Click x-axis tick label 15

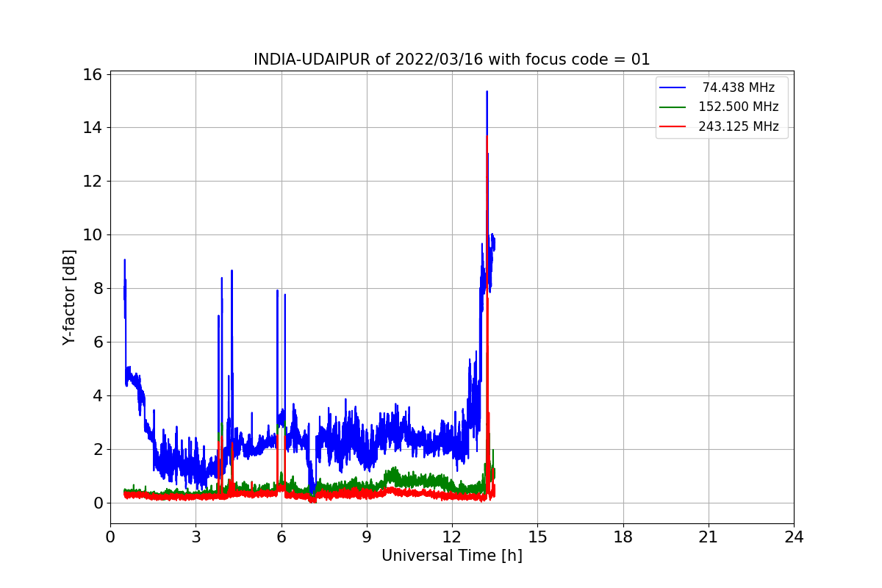coord(537,537)
